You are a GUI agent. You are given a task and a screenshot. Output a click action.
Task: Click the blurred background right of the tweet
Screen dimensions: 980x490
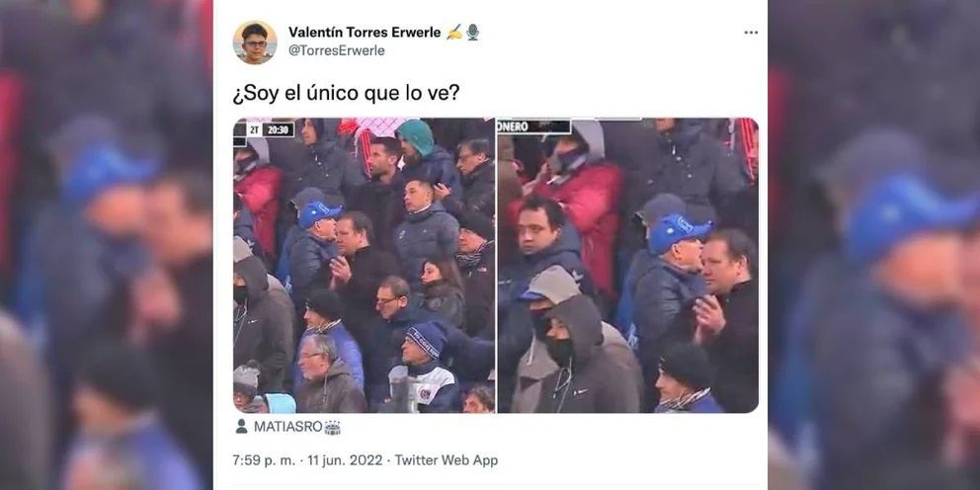[x=873, y=245]
